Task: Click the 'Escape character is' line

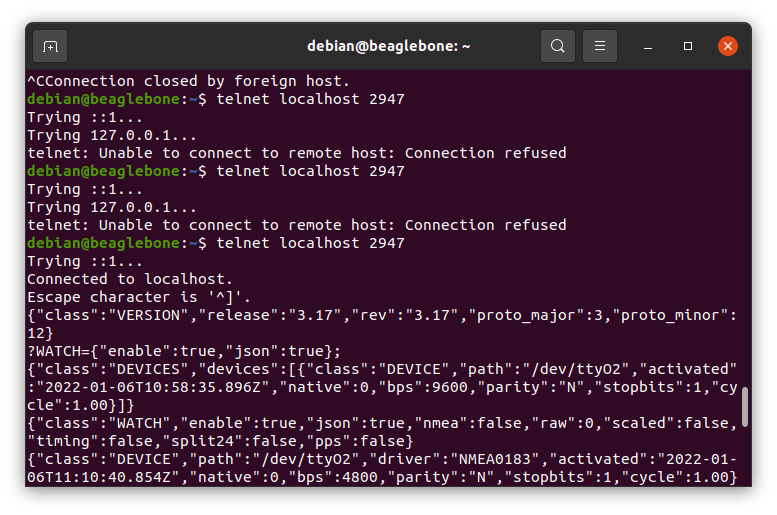Action: click(143, 297)
